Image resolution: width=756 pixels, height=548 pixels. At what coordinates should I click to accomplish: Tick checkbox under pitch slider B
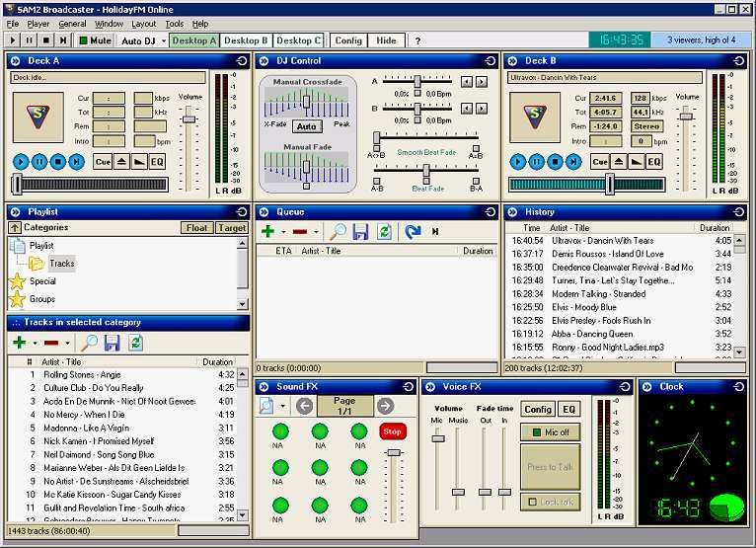(x=417, y=120)
